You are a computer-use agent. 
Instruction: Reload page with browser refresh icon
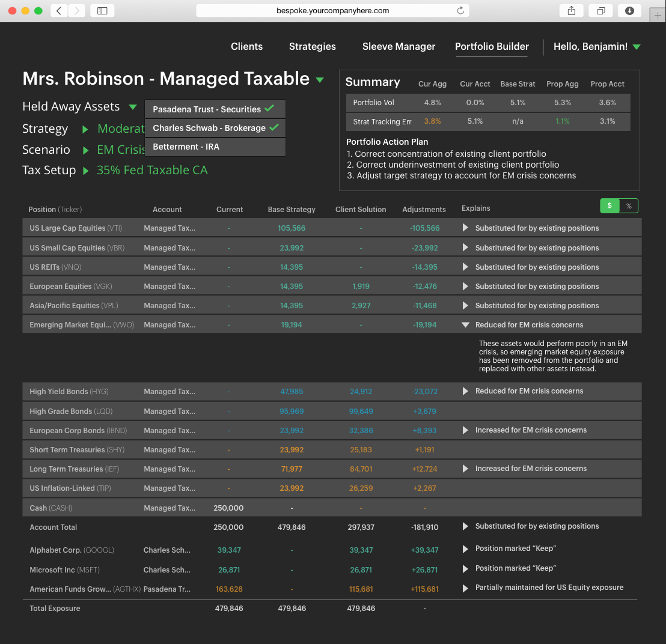[x=460, y=11]
